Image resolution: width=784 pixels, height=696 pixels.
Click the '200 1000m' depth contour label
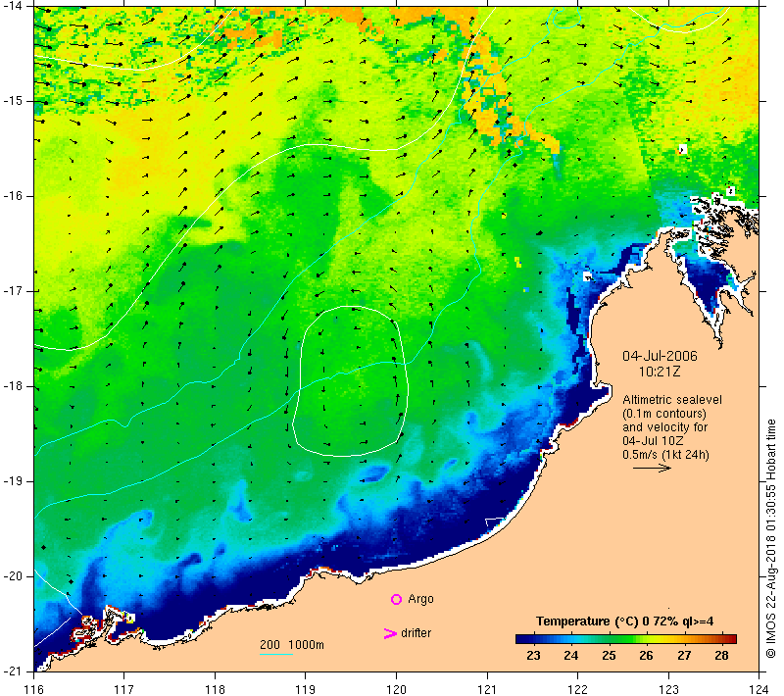(291, 645)
